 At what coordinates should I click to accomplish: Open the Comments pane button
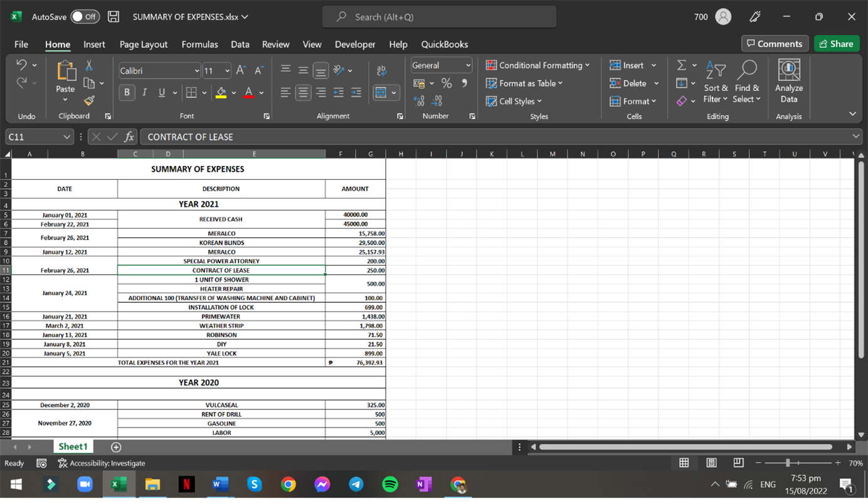coord(775,43)
